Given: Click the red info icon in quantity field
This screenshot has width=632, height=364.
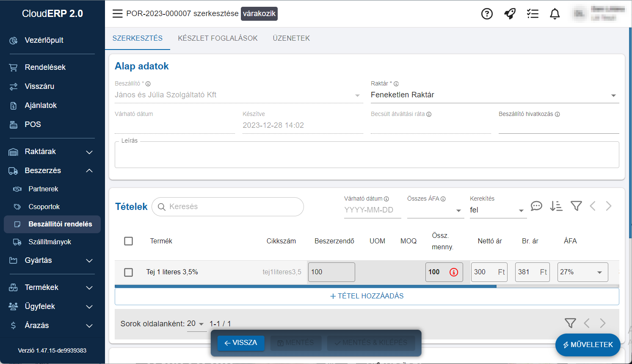Looking at the screenshot, I should [454, 272].
